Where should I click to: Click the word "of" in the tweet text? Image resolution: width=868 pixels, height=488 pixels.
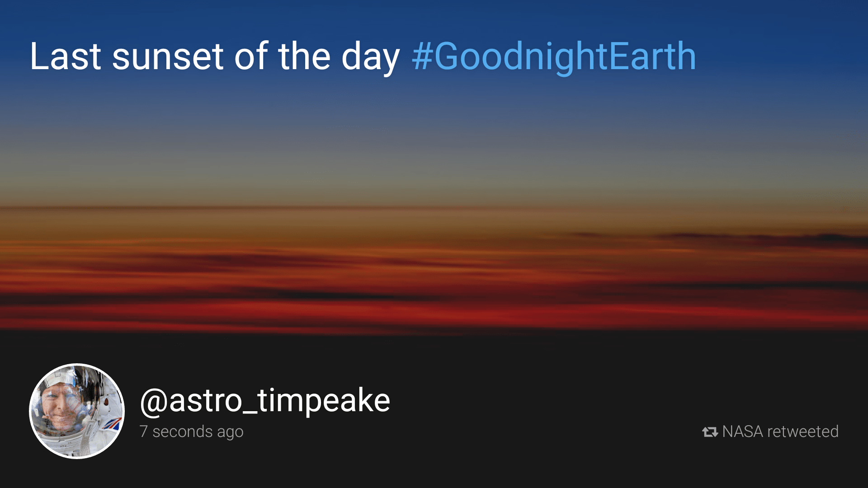(x=251, y=56)
